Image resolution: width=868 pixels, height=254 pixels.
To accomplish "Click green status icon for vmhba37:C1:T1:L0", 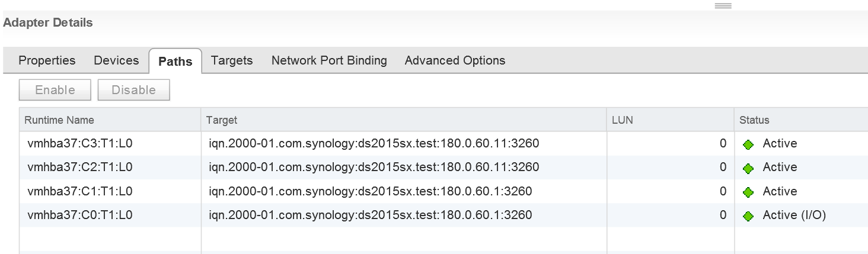I will pos(748,192).
